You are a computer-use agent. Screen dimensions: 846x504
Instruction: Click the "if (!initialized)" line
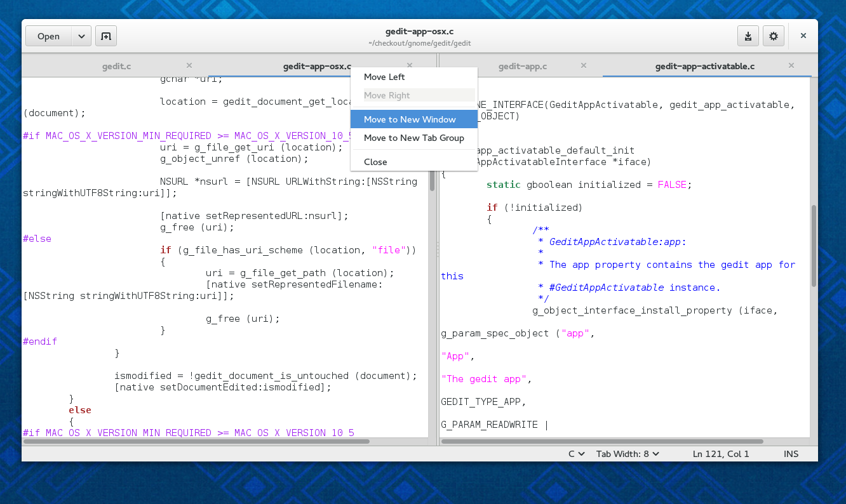(534, 208)
